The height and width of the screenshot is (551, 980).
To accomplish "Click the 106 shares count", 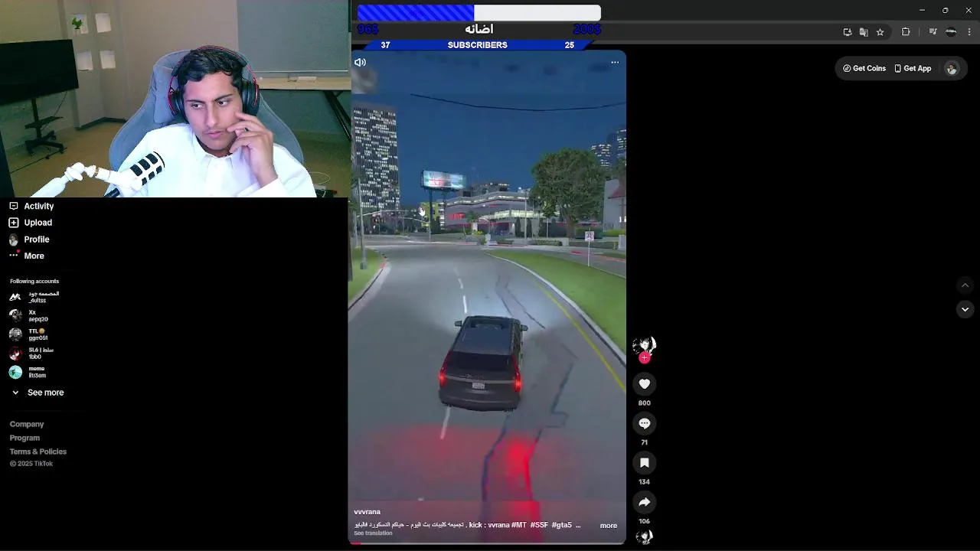I will pyautogui.click(x=644, y=521).
